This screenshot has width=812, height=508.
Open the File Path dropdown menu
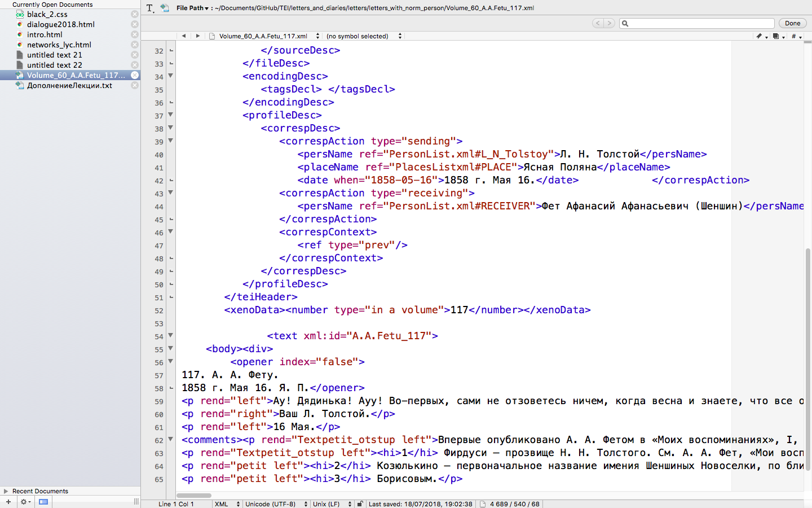click(192, 8)
